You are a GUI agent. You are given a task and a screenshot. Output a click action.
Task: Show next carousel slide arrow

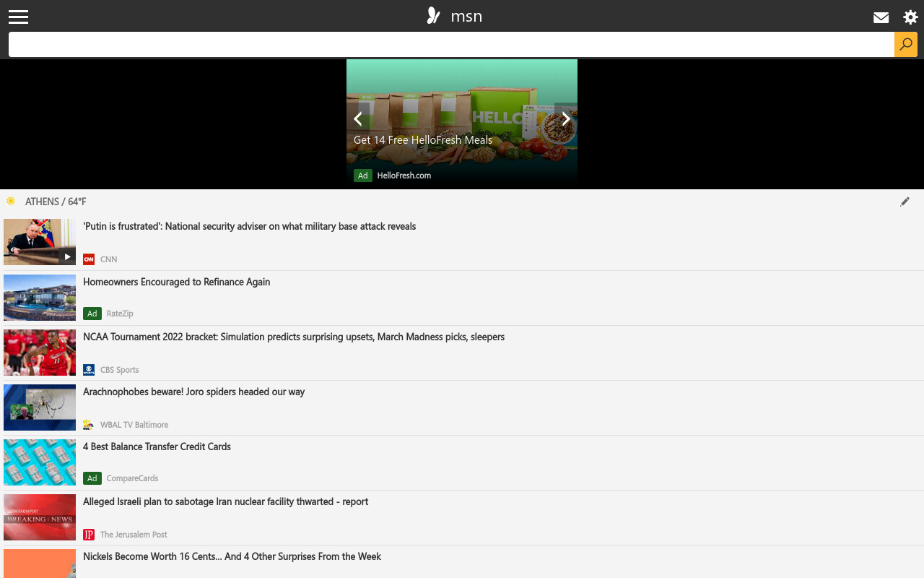coord(566,118)
